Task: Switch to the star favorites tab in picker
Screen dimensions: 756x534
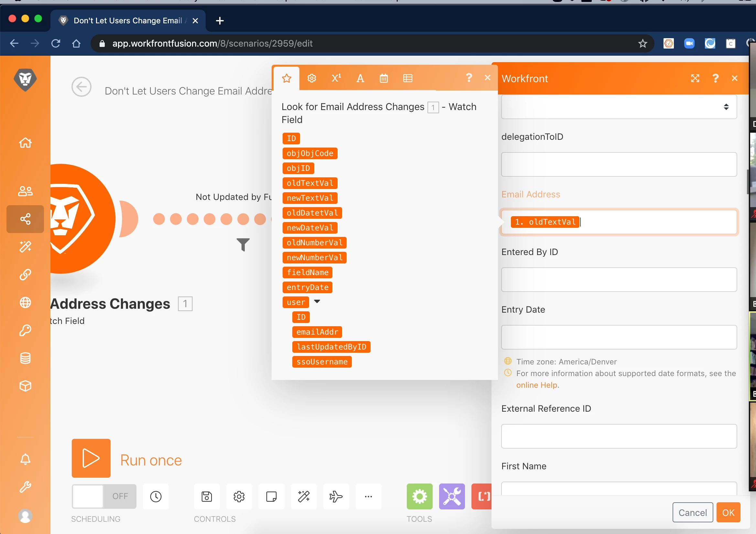Action: pos(286,78)
